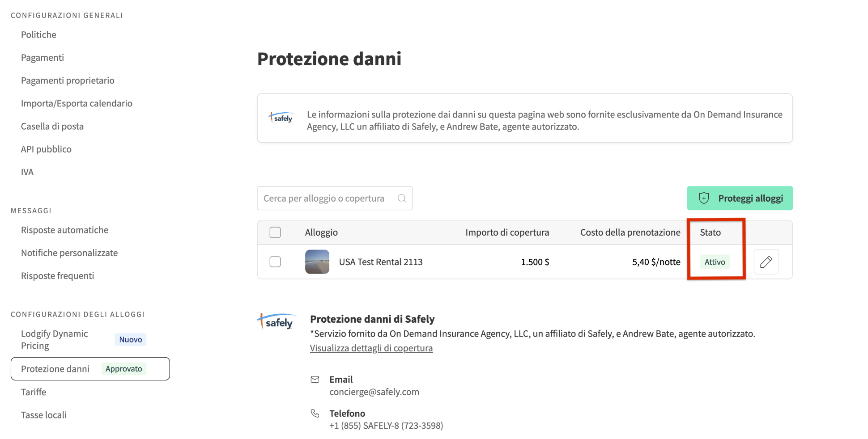Click the search magnifier icon

(x=401, y=198)
